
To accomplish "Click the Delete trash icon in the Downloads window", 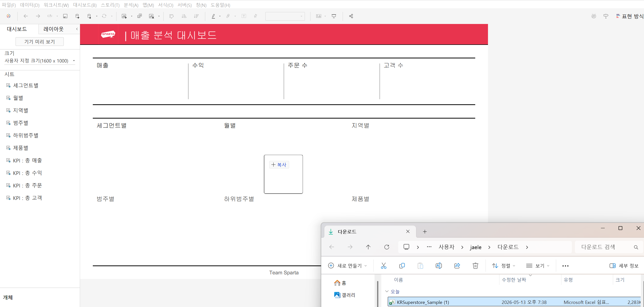I will coord(475,266).
